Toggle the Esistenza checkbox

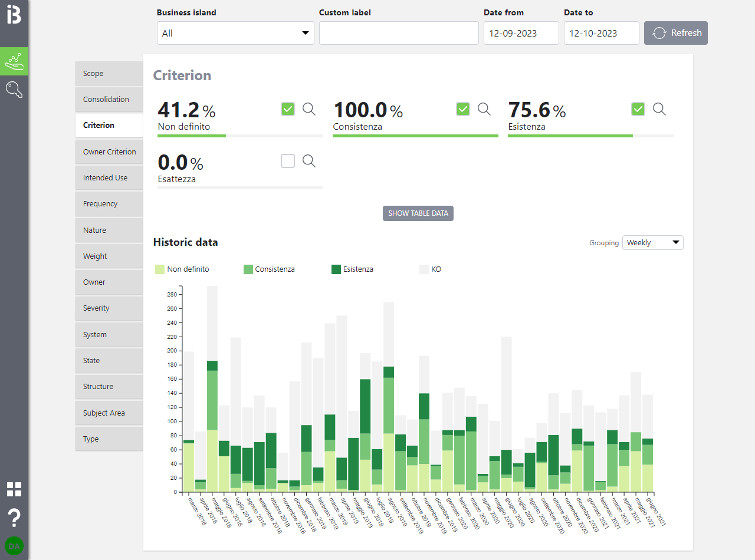pos(638,109)
